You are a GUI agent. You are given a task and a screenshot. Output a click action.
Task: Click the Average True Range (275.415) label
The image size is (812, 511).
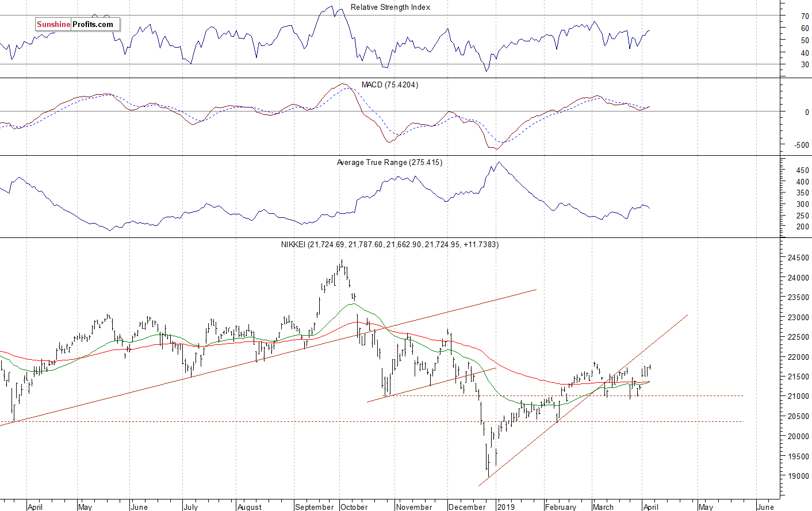(390, 163)
